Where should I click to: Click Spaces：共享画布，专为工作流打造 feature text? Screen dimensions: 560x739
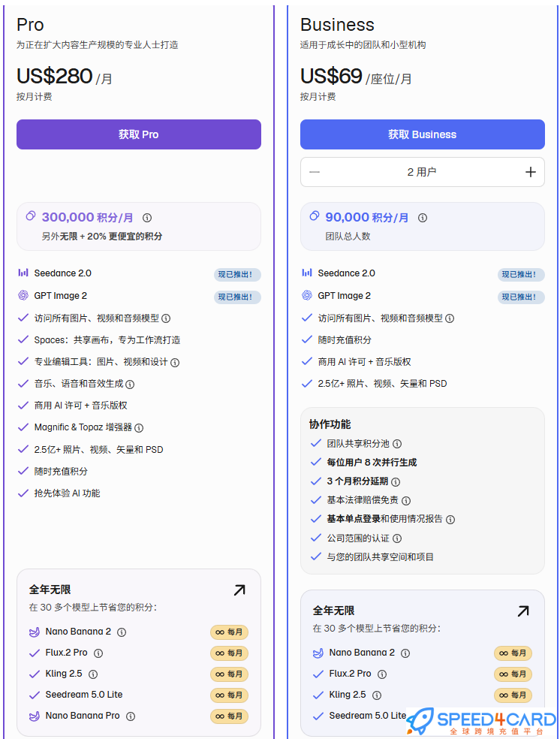(x=107, y=339)
